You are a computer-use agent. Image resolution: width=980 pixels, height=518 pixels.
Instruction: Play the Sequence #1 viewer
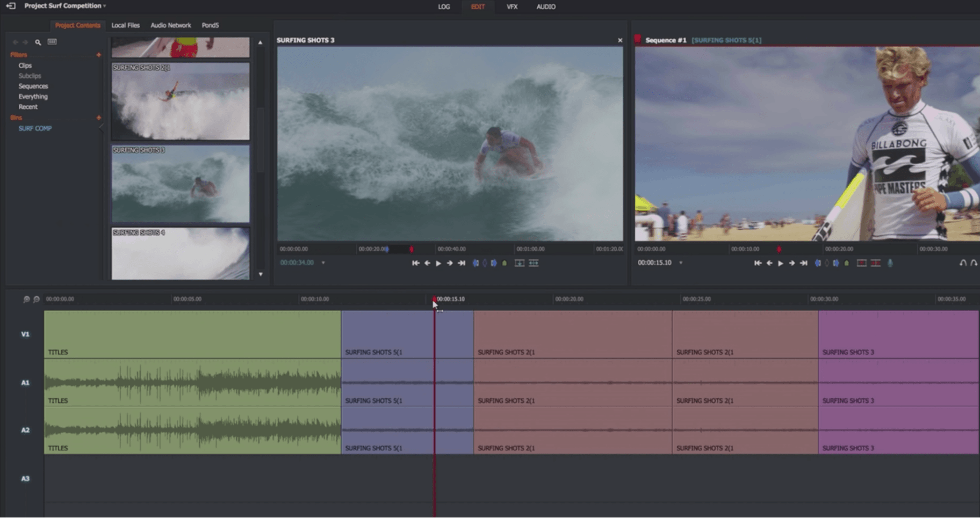point(780,263)
